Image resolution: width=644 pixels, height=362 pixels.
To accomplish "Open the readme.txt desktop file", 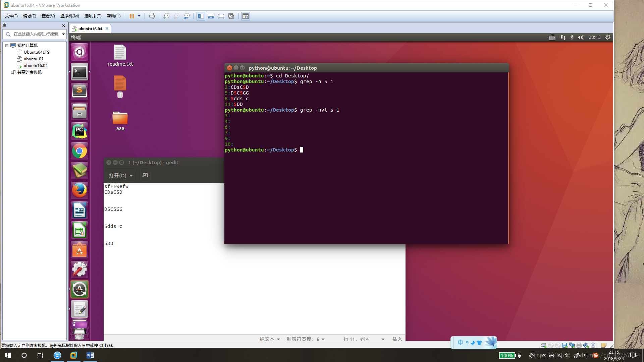I will point(120,56).
